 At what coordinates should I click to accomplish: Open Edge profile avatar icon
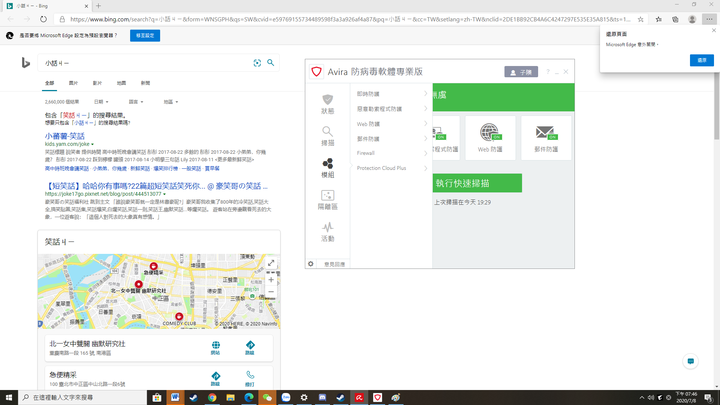(692, 19)
